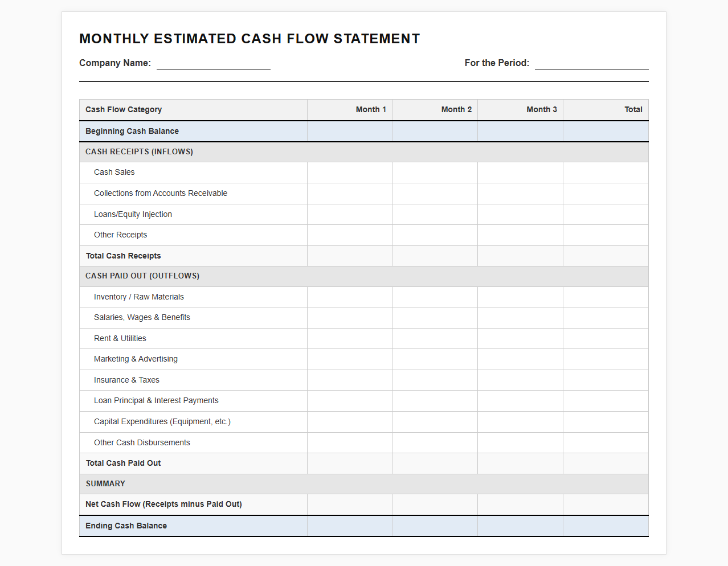
Task: Click the 'Other Cash Disbursements' row label
Action: (142, 442)
